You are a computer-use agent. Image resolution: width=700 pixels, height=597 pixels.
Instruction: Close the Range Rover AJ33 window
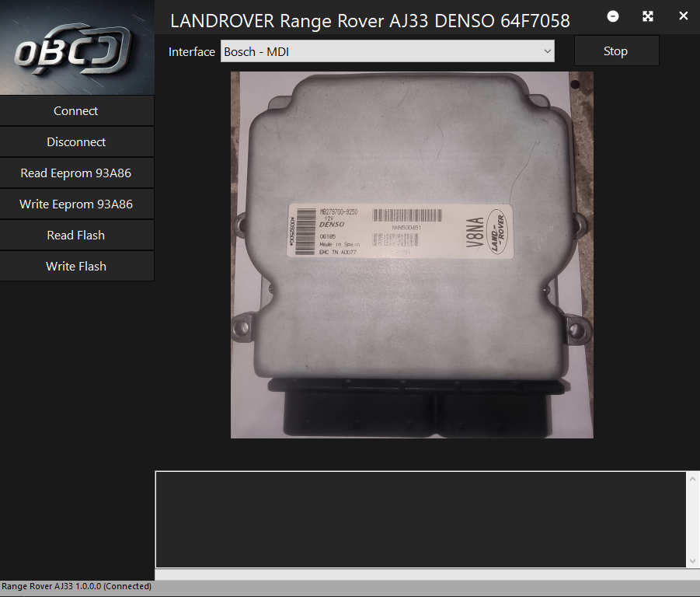click(x=683, y=16)
